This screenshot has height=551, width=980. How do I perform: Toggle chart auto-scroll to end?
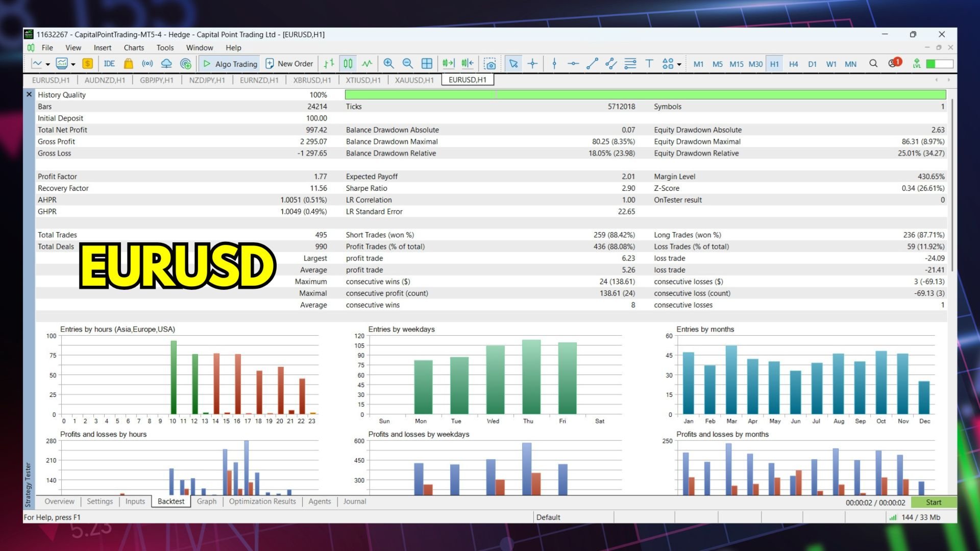(x=448, y=64)
